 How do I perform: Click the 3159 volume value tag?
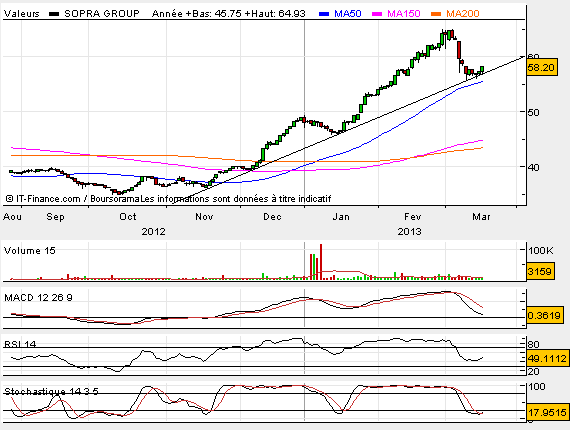click(540, 271)
